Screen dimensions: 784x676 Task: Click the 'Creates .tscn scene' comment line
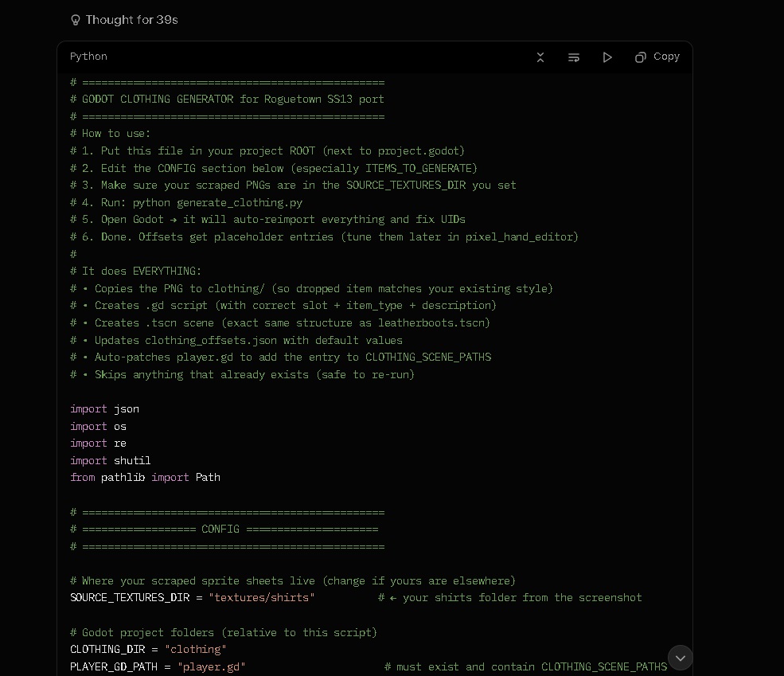click(280, 323)
